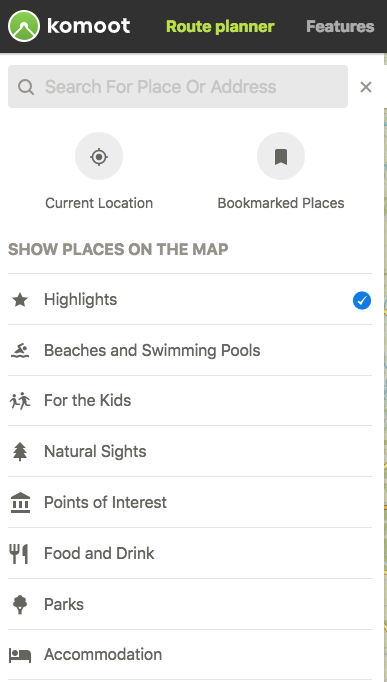The height and width of the screenshot is (682, 387).
Task: Toggle Parks places on the map
Action: click(x=190, y=604)
